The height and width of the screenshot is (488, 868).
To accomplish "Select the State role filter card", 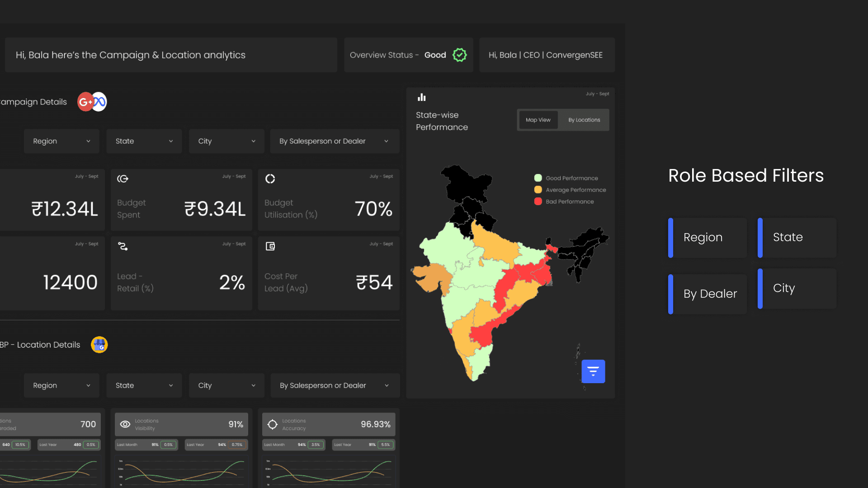I will point(797,238).
